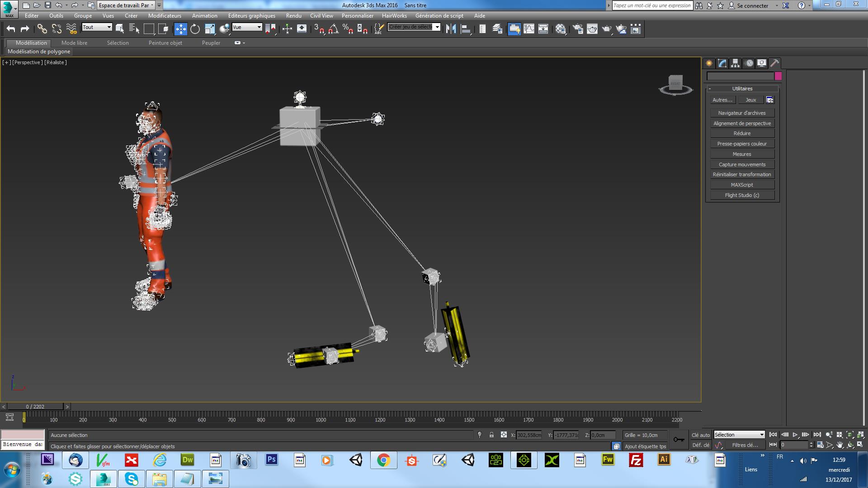
Task: Open the Vue reference coordinate dropdown
Action: click(x=247, y=27)
